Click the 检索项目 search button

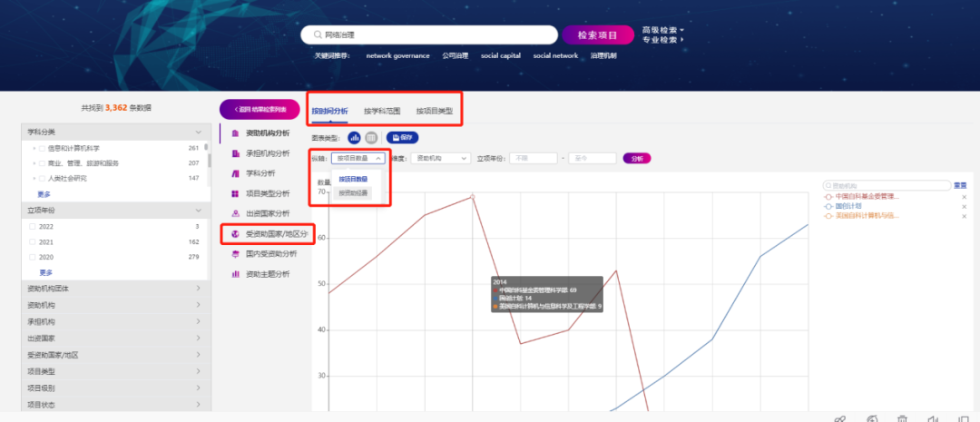pos(598,35)
